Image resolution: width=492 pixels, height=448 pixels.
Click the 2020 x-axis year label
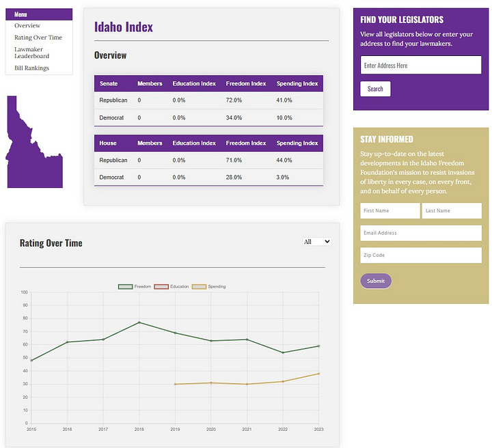[x=211, y=429]
